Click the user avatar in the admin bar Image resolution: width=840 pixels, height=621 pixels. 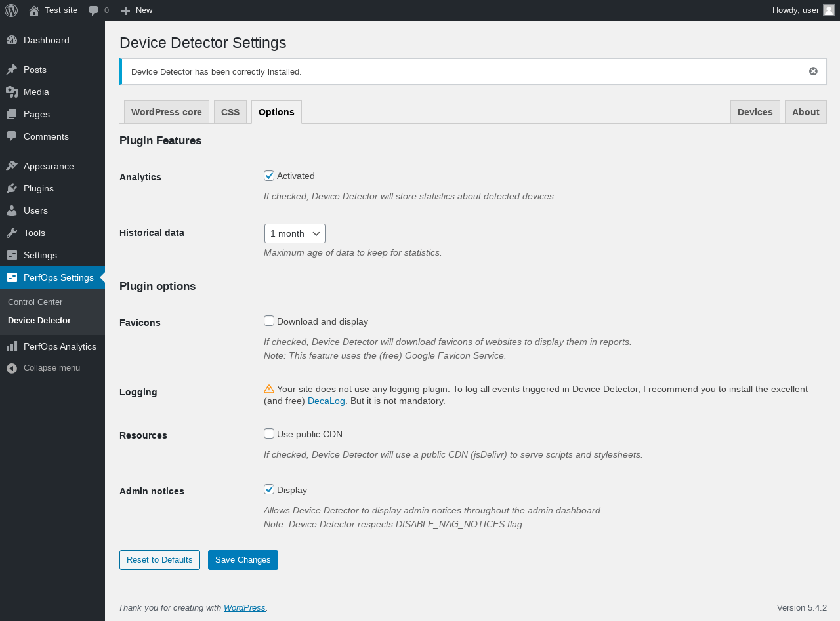pyautogui.click(x=828, y=10)
